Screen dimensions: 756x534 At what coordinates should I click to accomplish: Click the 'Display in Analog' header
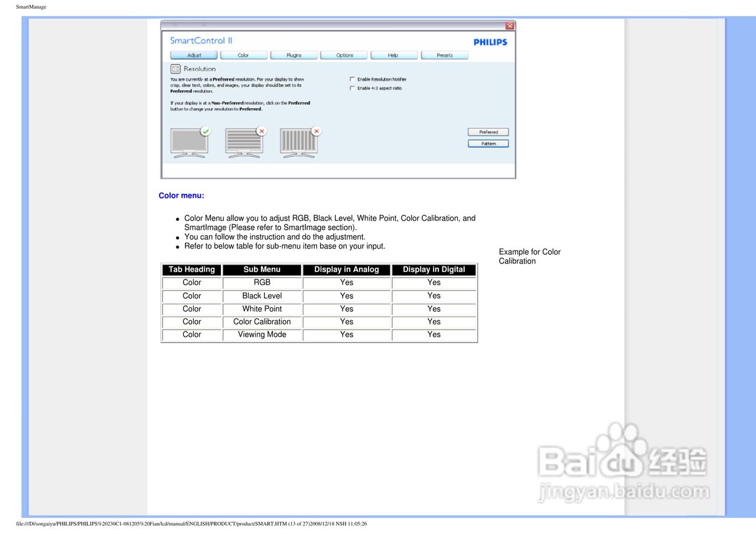point(347,269)
